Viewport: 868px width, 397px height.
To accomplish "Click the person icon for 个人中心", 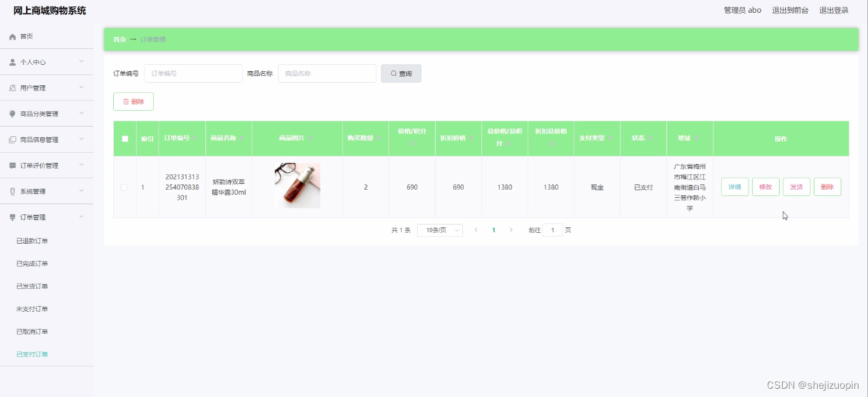I will point(13,62).
